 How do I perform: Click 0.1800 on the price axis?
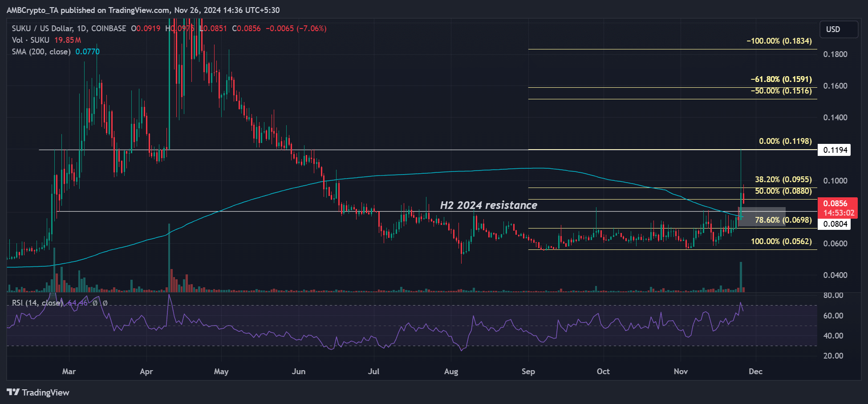835,54
